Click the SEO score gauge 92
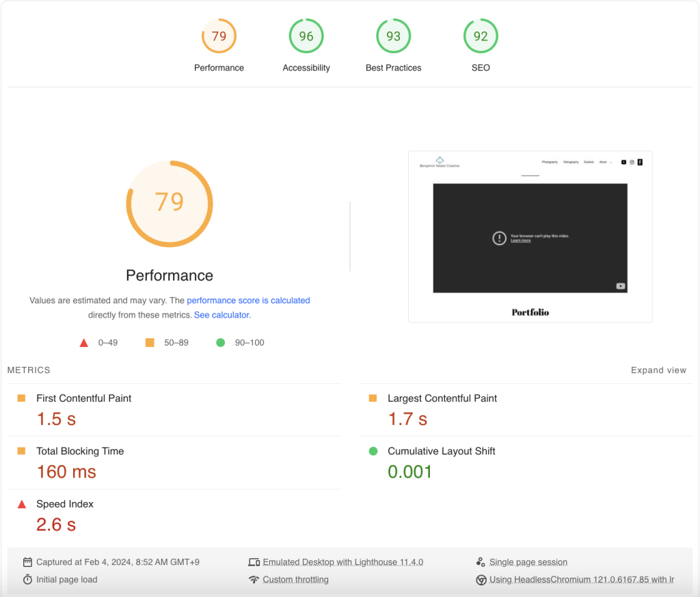 pyautogui.click(x=481, y=36)
